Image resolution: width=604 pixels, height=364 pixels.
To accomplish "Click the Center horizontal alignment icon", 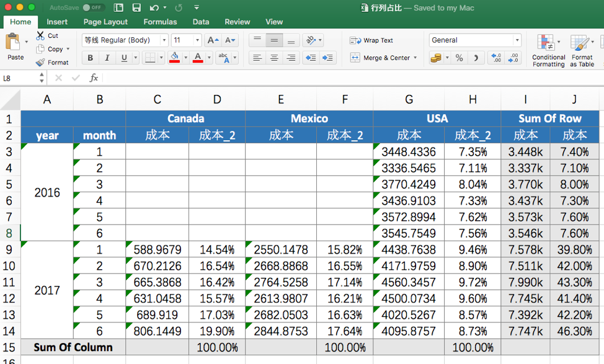I will [274, 58].
